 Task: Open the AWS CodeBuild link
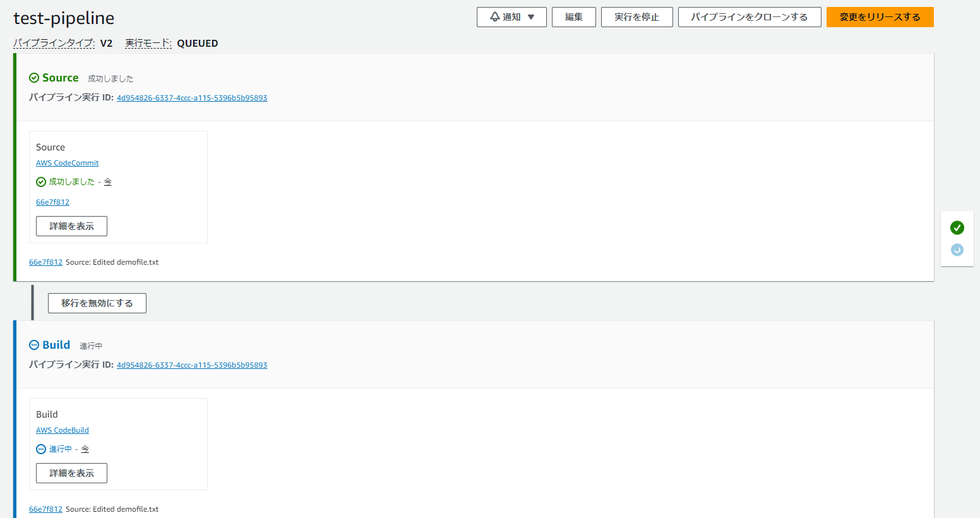pos(63,430)
